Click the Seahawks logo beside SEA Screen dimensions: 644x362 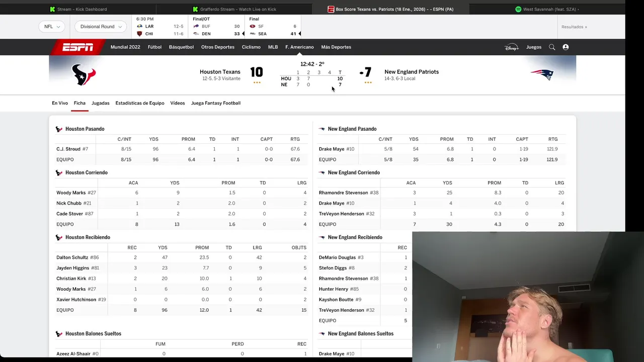(253, 34)
